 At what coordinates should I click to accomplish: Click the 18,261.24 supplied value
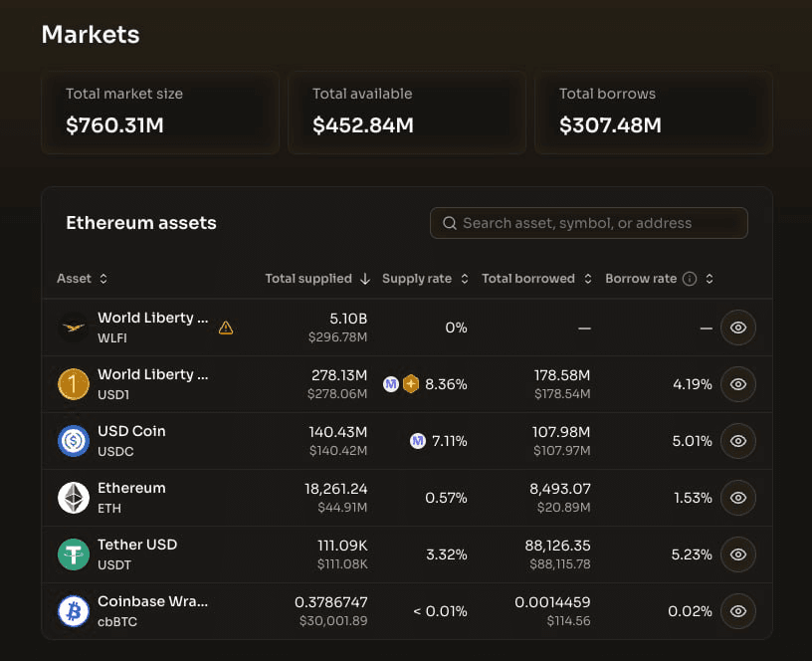coord(336,489)
